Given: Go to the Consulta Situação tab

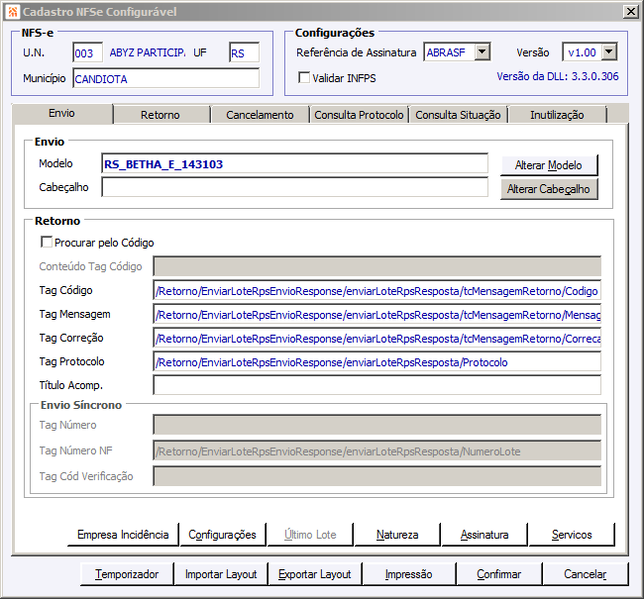Looking at the screenshot, I should point(458,115).
